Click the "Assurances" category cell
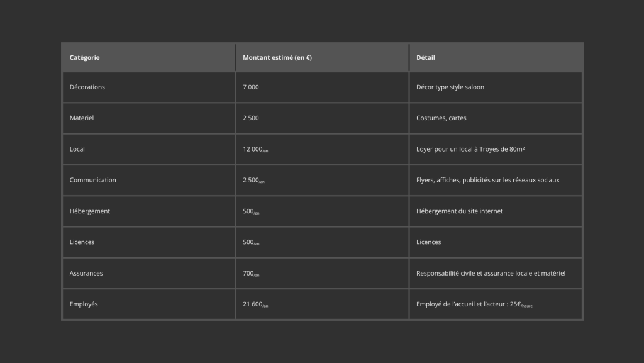Screen dimensions: 644x363 (x=86, y=273)
